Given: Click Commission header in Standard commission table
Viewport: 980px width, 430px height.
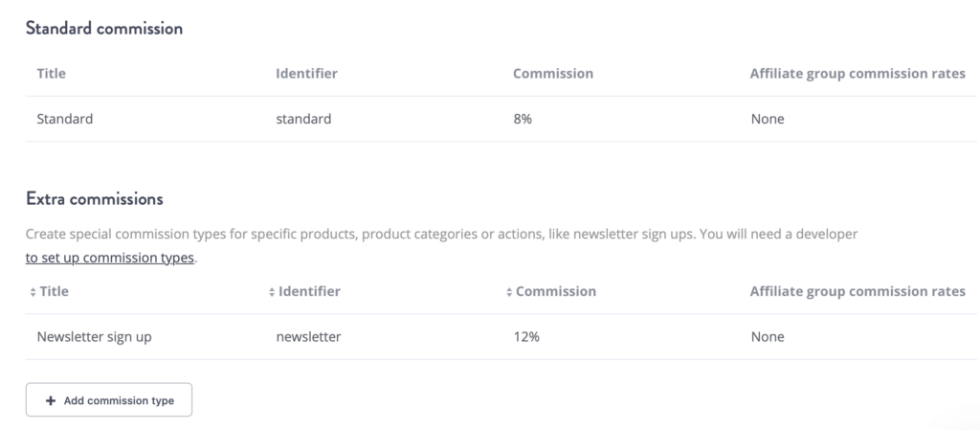Looking at the screenshot, I should click(553, 74).
